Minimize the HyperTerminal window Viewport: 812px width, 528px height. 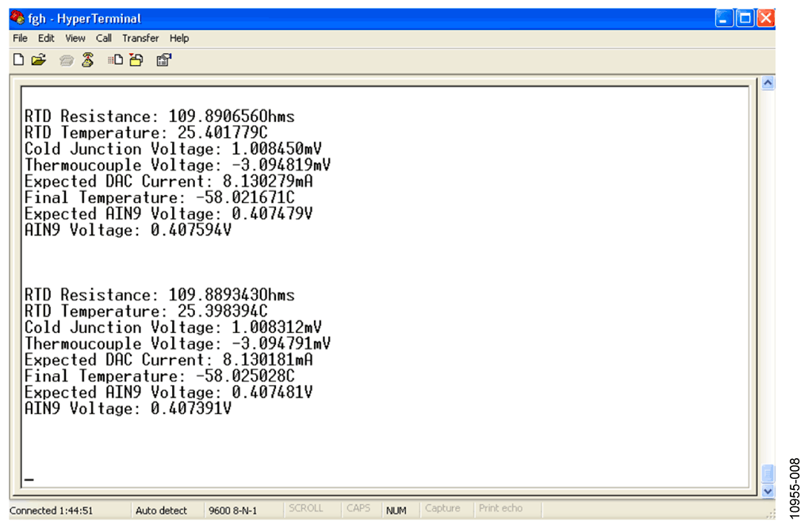724,19
